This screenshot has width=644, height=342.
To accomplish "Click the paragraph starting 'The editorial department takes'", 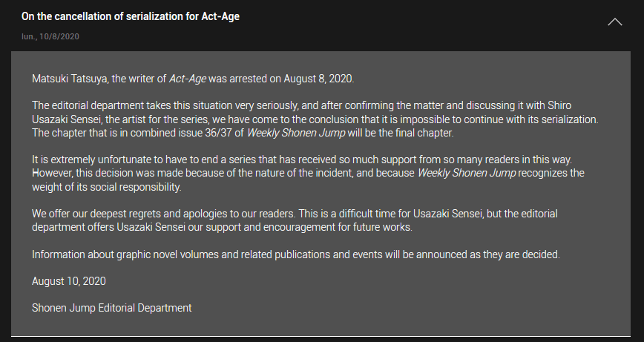I will [315, 119].
